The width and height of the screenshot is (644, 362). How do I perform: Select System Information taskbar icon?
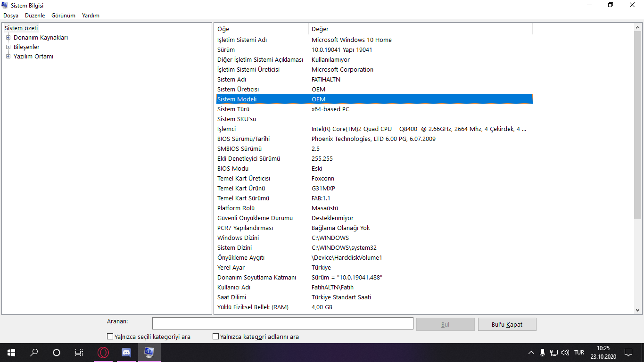click(149, 352)
